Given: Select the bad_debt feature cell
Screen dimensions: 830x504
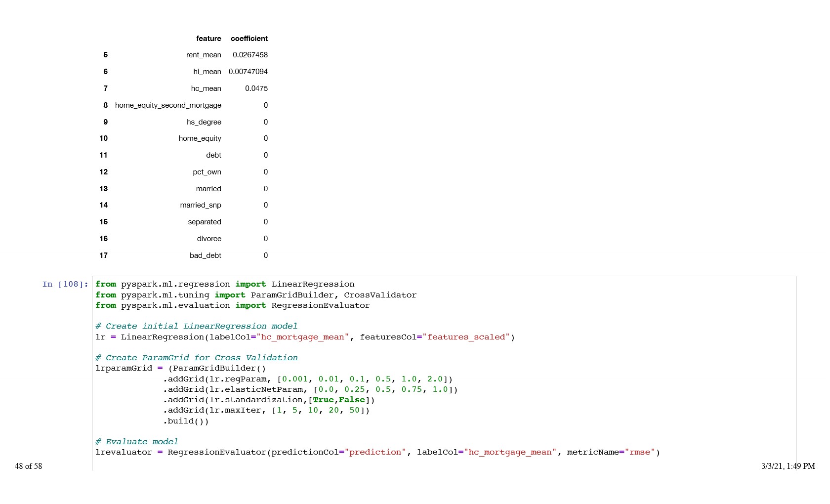Looking at the screenshot, I should pos(205,255).
